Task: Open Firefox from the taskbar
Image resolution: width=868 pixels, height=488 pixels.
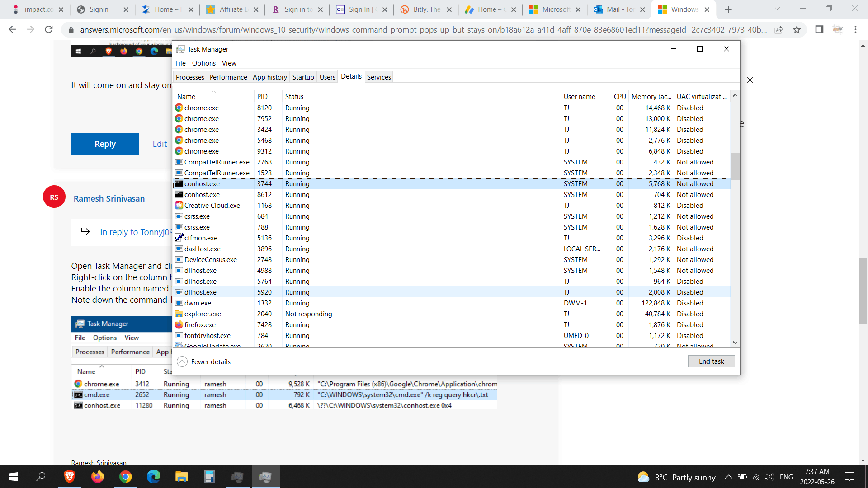Action: point(98,477)
